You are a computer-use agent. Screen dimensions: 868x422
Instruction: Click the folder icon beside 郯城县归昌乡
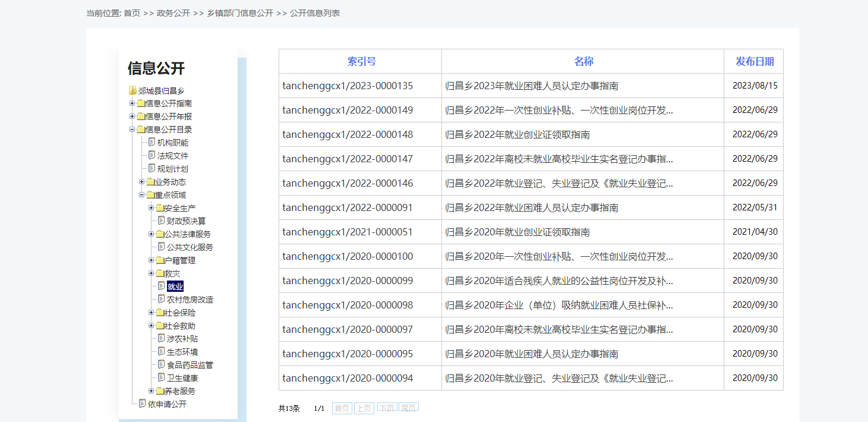click(x=132, y=90)
